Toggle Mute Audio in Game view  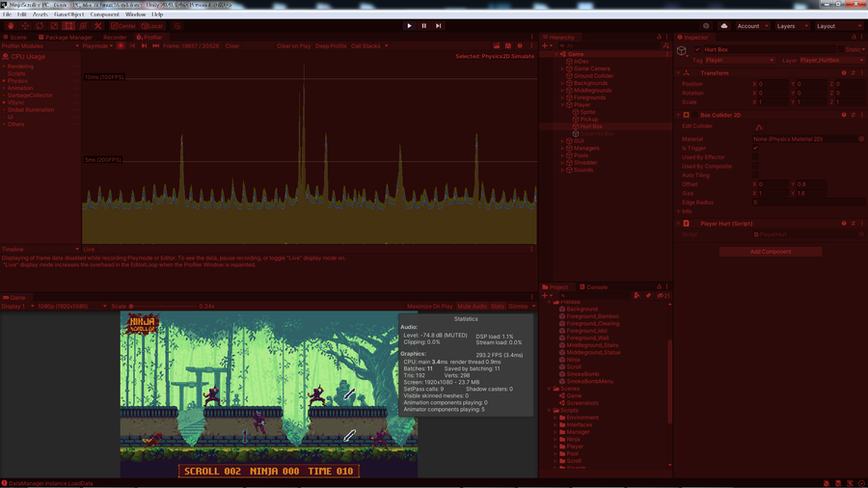coord(473,307)
